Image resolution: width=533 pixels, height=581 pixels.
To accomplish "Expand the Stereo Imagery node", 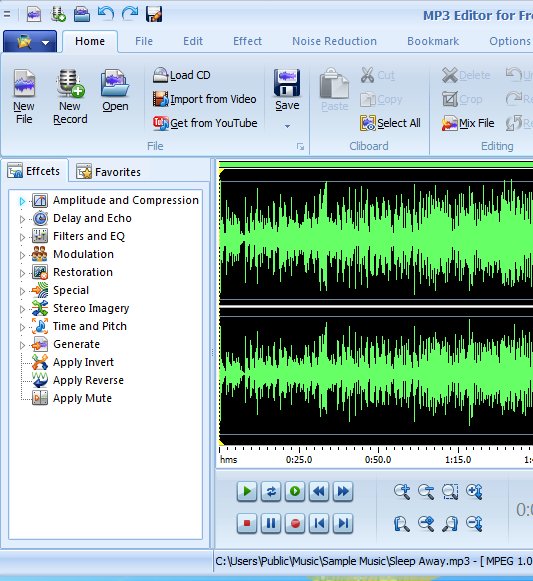I will pyautogui.click(x=22, y=309).
